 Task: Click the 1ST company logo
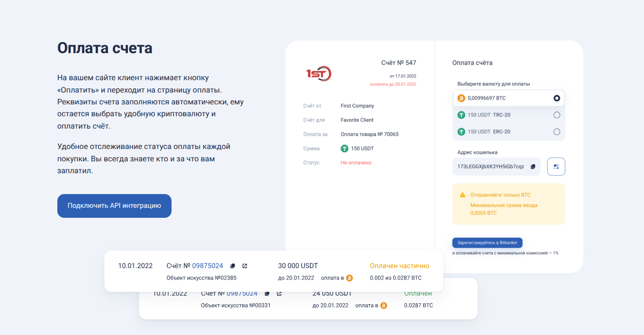pos(318,74)
